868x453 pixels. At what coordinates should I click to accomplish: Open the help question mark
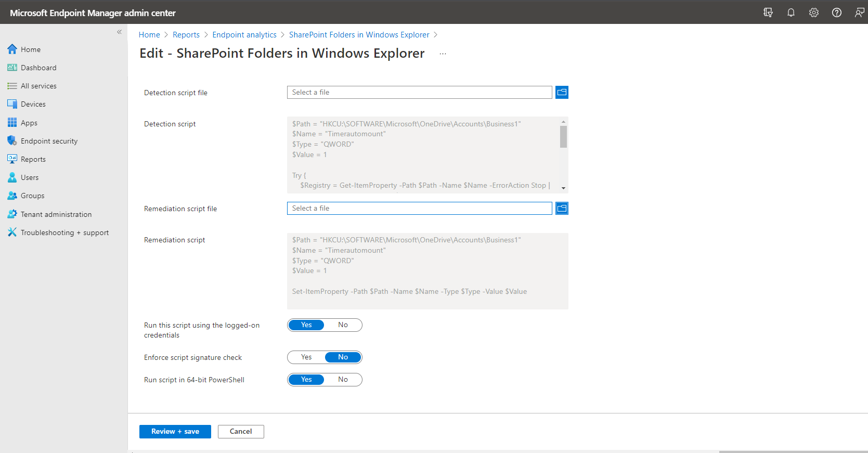(x=837, y=12)
